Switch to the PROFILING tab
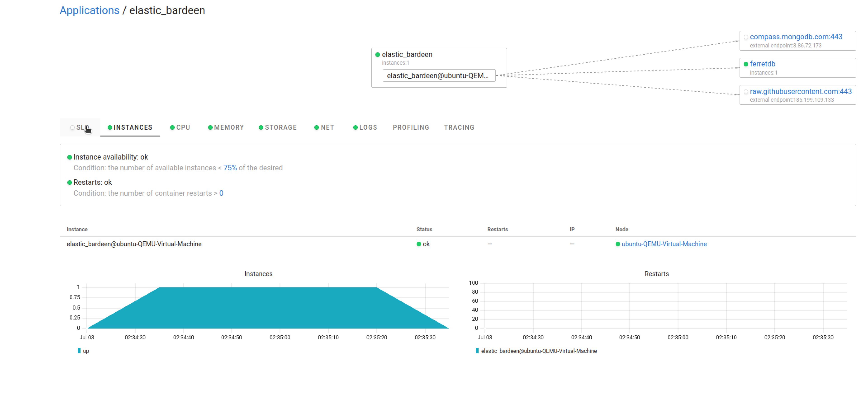This screenshot has width=868, height=404. [x=411, y=127]
